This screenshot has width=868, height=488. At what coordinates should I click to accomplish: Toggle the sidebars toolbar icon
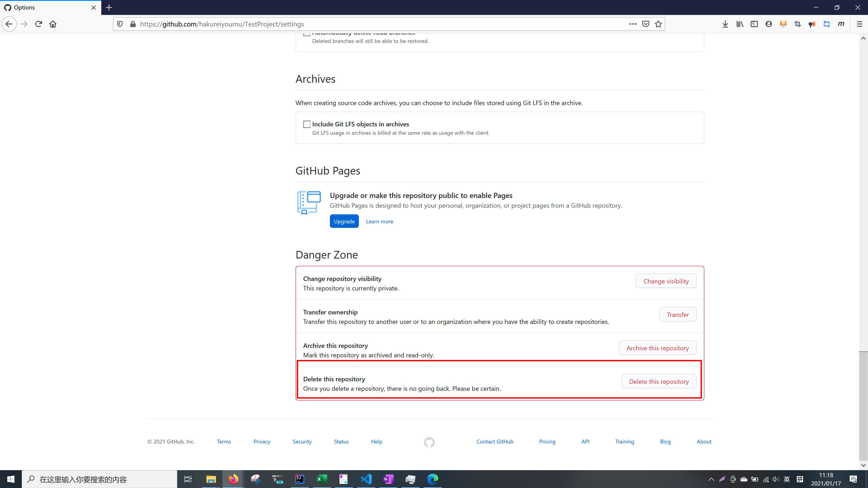click(754, 24)
